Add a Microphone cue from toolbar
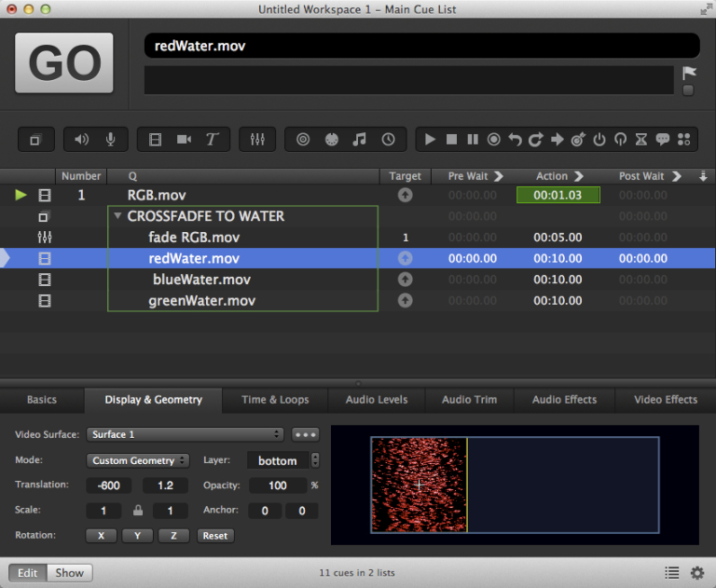This screenshot has height=588, width=716. coord(111,140)
